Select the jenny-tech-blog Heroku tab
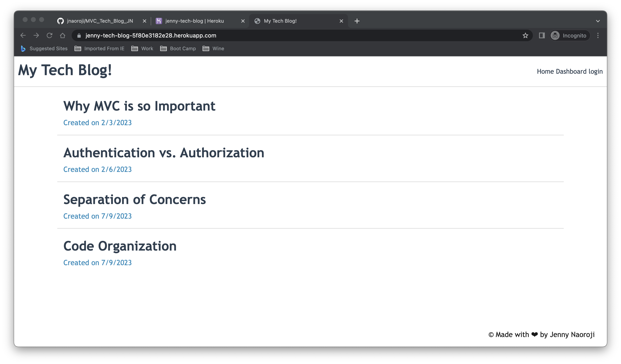 click(200, 20)
